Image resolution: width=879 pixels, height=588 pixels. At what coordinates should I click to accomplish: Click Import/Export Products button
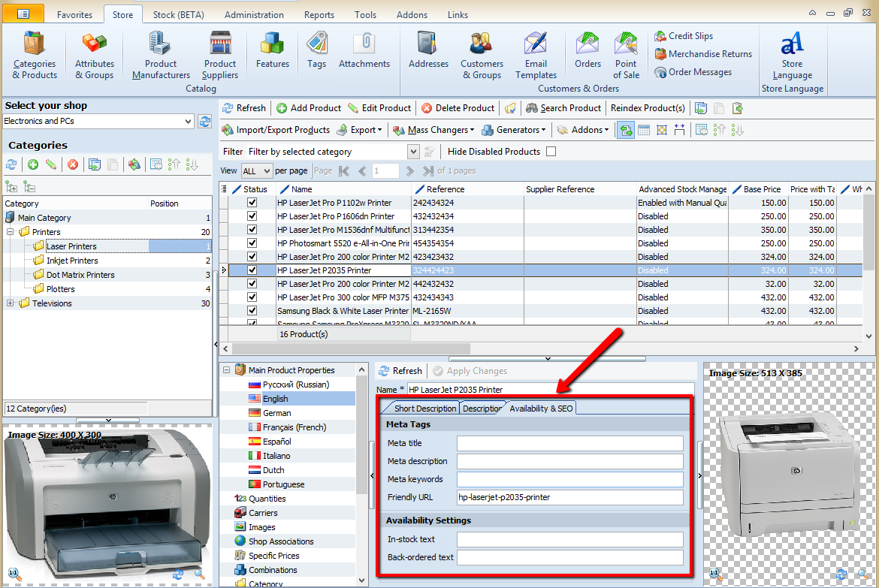[276, 130]
